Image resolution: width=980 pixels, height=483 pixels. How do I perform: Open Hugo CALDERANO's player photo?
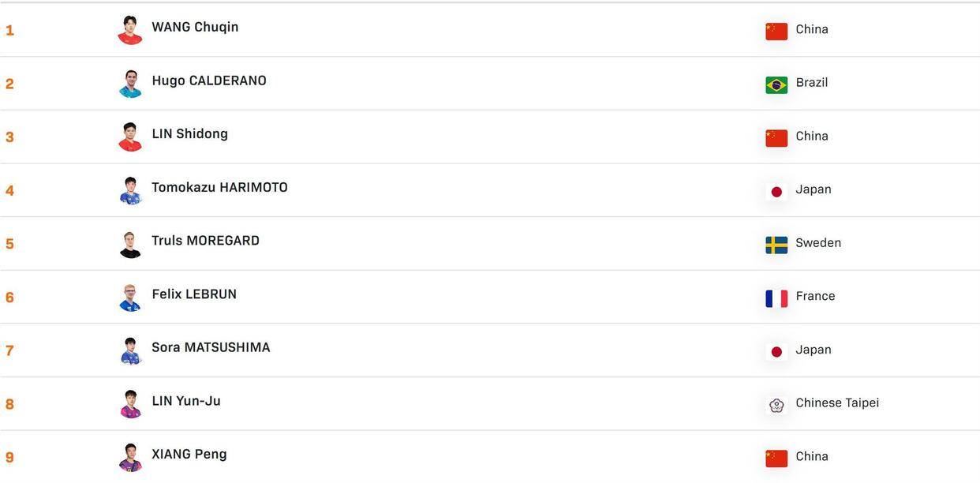pos(130,84)
